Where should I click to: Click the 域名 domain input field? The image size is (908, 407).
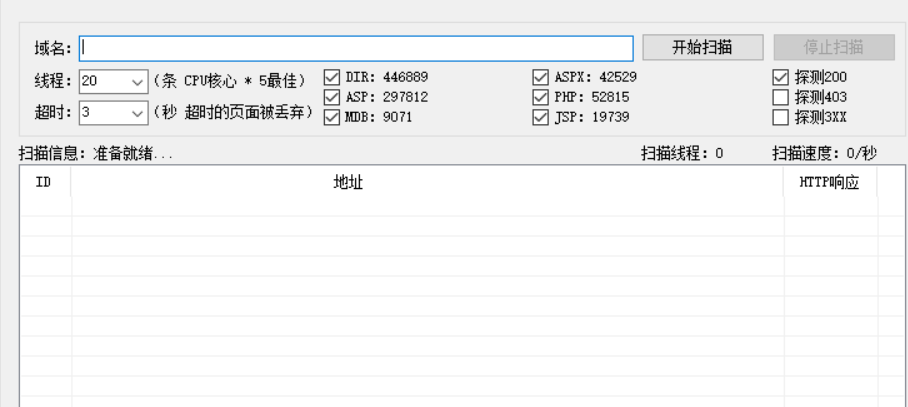(x=356, y=48)
